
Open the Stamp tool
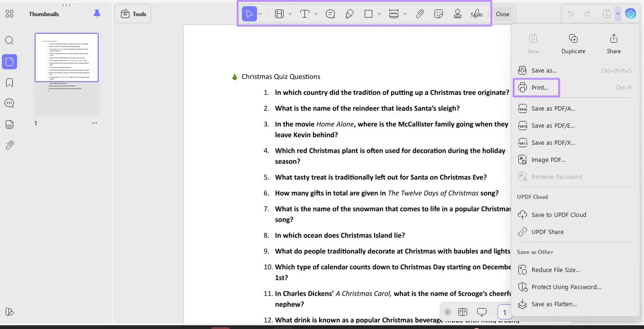(457, 14)
